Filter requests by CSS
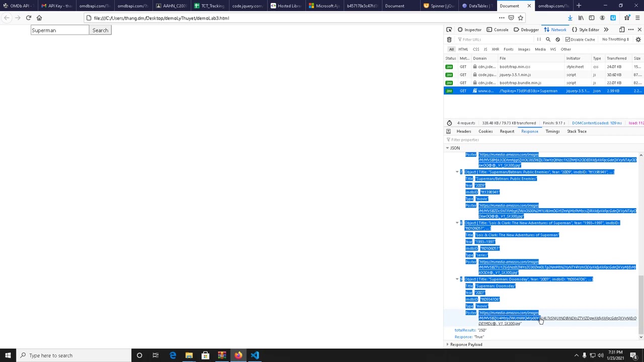The image size is (644, 362). click(x=476, y=49)
